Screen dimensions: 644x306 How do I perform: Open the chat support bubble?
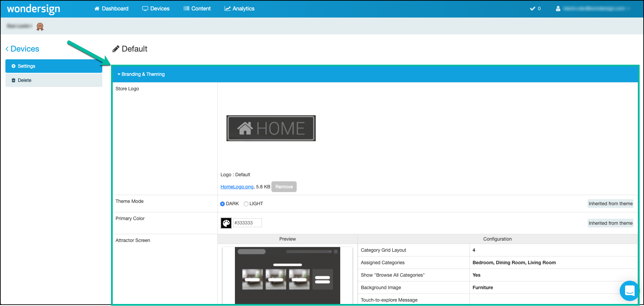pos(630,290)
